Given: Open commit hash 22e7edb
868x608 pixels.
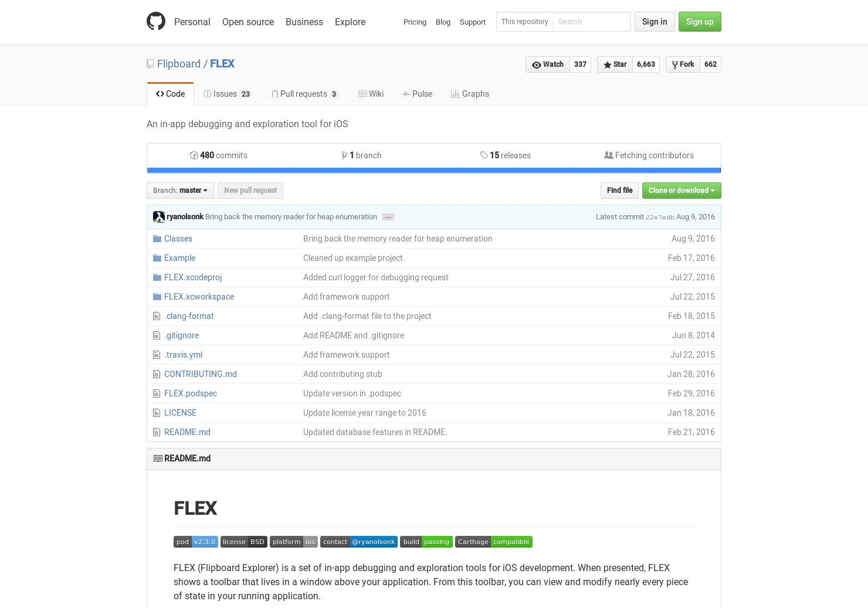Looking at the screenshot, I should (660, 217).
